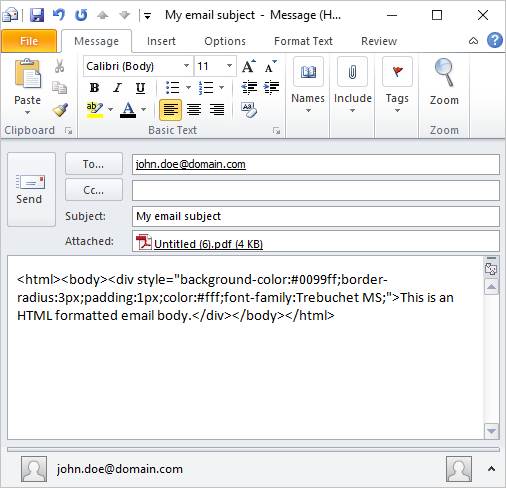Click the Save floppy disk icon

37,15
